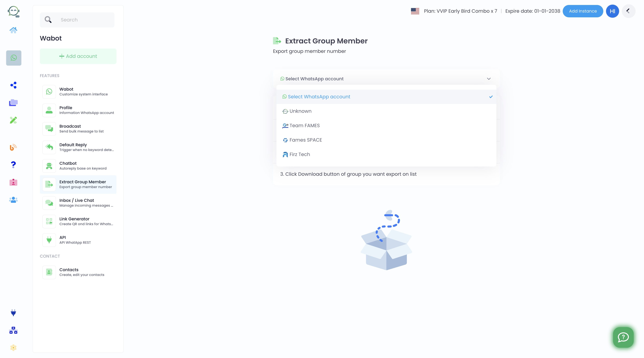The height and width of the screenshot is (358, 644).
Task: Click the US flag language icon
Action: pos(415,11)
